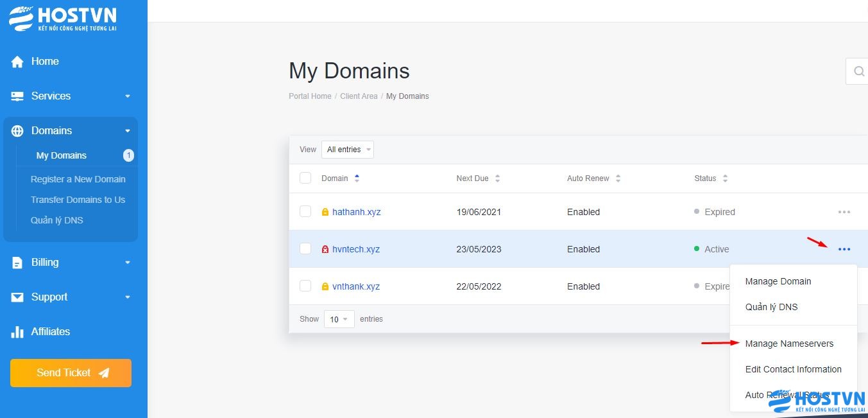Collapse the Domains submenu arrow
868x418 pixels.
tap(128, 131)
